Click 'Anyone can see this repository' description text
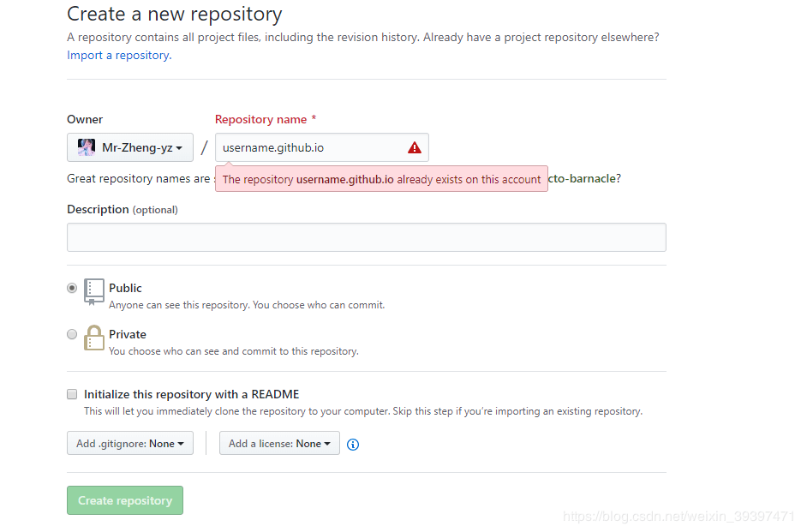The height and width of the screenshot is (532, 801). 247,305
